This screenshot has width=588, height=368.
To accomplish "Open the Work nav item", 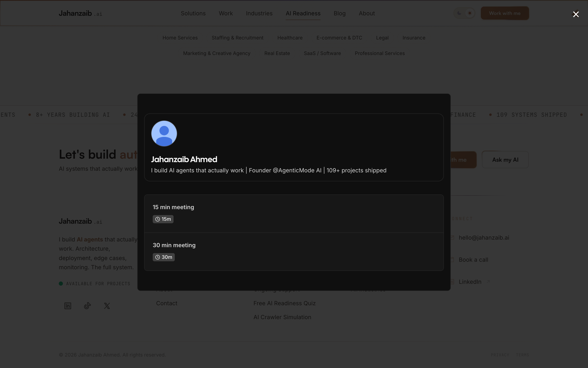I will point(226,13).
